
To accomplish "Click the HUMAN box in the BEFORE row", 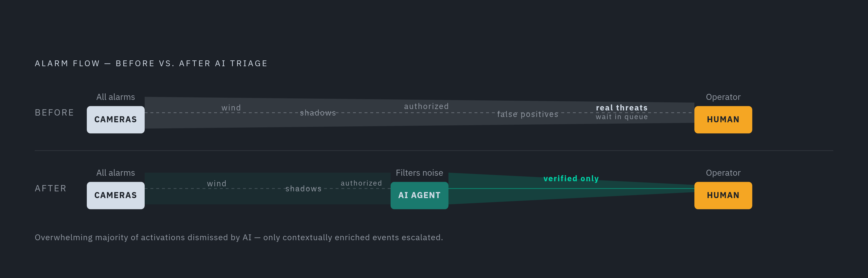I will pos(723,119).
